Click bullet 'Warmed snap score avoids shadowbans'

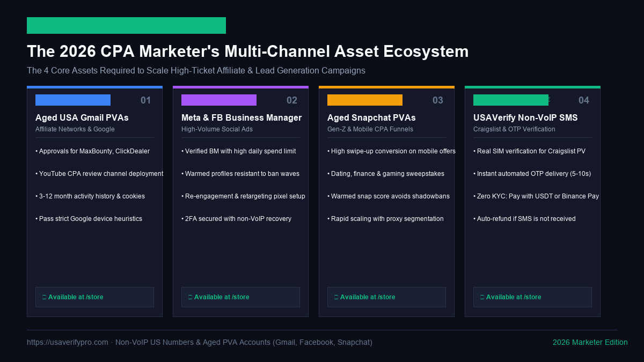coord(389,196)
